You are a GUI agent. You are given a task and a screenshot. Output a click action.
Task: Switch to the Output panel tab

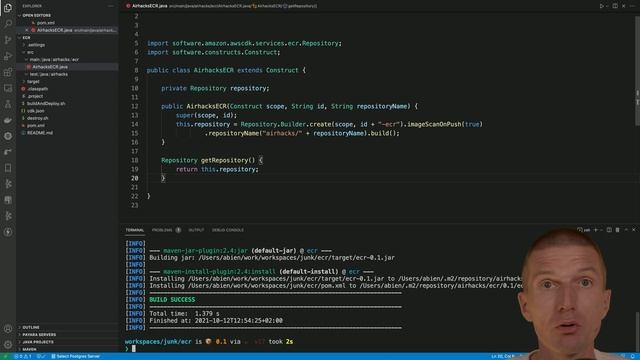point(196,230)
